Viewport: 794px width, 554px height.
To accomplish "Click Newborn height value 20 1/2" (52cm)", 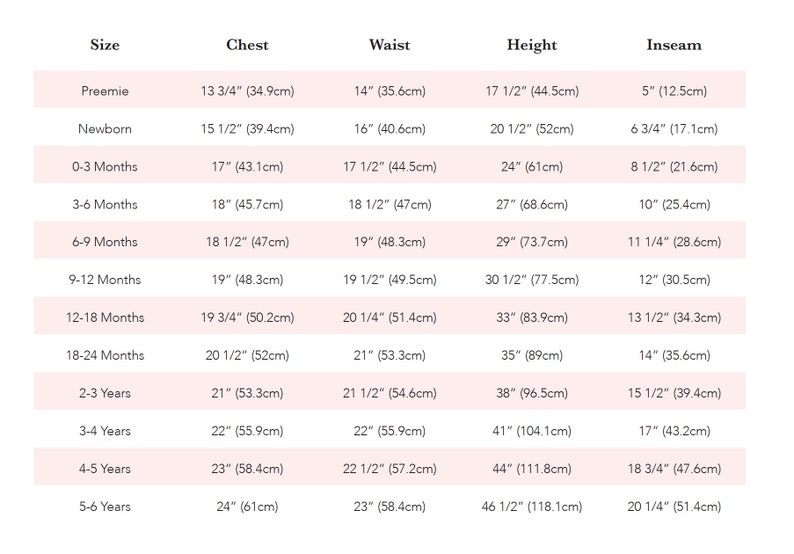I will click(532, 129).
